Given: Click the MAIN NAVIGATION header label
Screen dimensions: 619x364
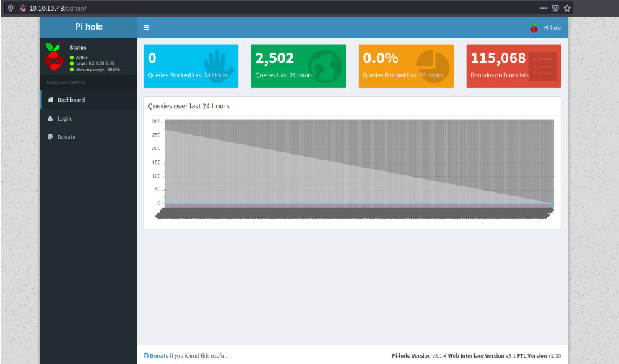Looking at the screenshot, I should tap(66, 83).
